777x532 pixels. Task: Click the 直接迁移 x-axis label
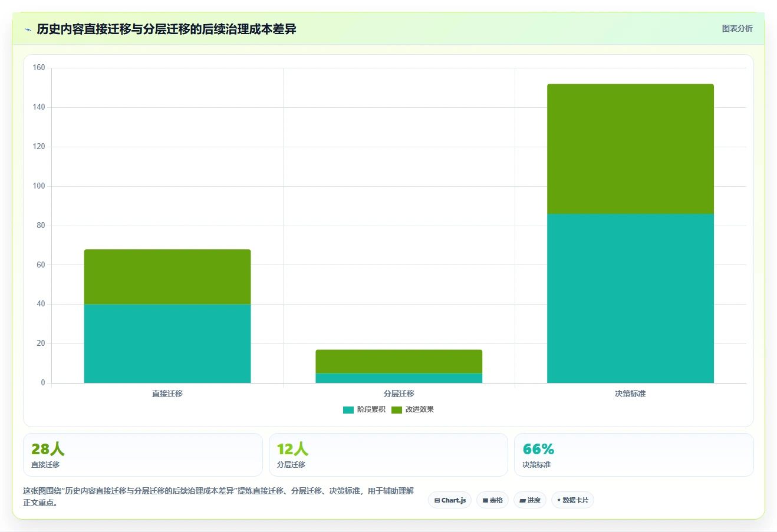pyautogui.click(x=167, y=394)
